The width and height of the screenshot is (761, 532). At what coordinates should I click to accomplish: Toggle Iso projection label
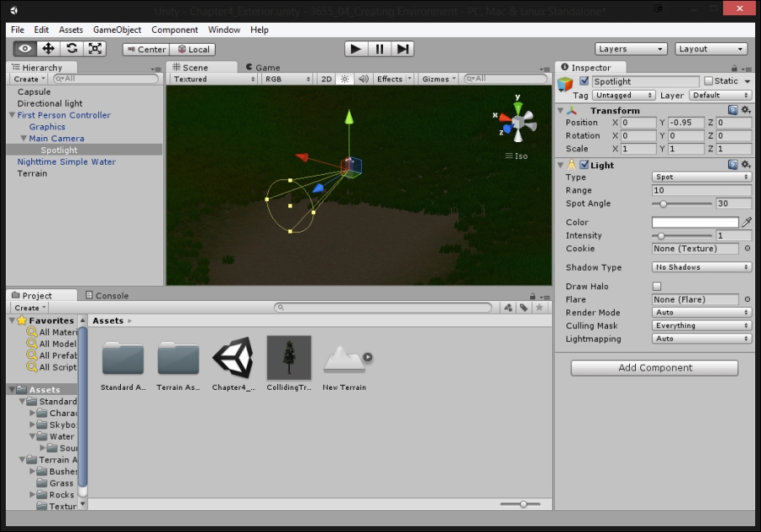517,156
